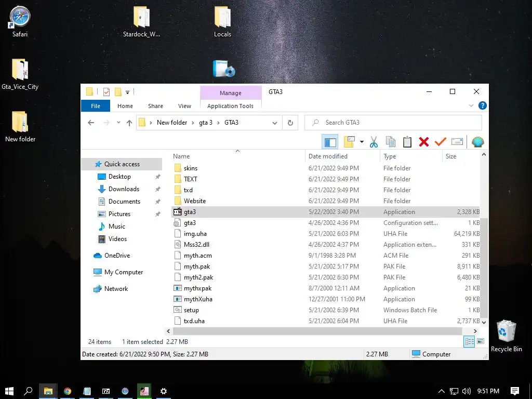Select the setup batch file
532x399 pixels.
pos(326,310)
